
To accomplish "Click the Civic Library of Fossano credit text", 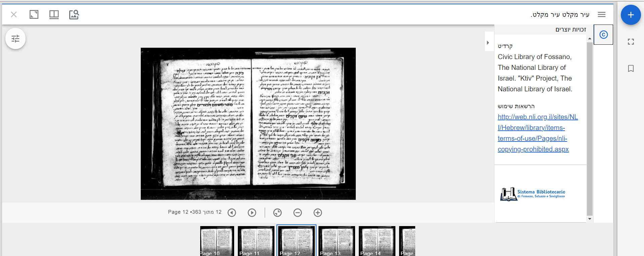I will (x=535, y=73).
